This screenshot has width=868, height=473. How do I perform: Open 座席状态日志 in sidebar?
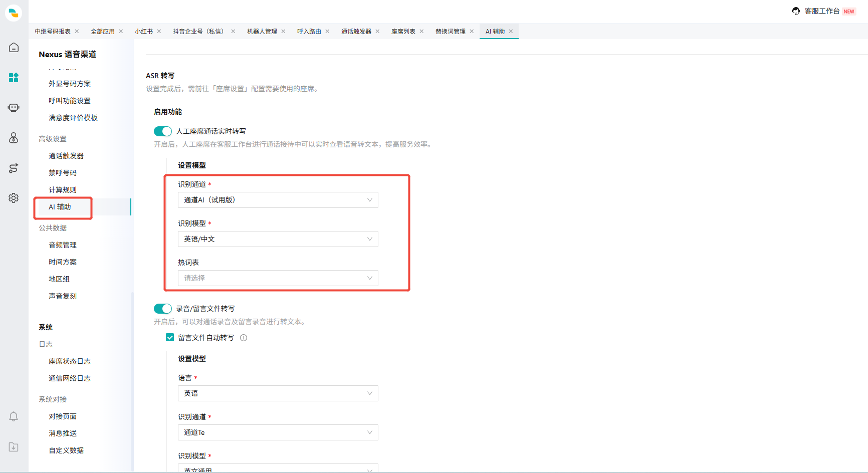pyautogui.click(x=70, y=361)
